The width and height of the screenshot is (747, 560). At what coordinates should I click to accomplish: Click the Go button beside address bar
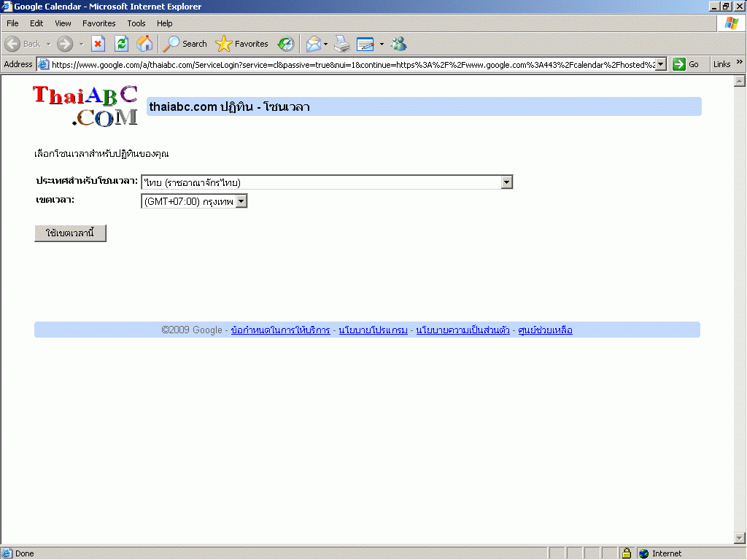pos(686,64)
